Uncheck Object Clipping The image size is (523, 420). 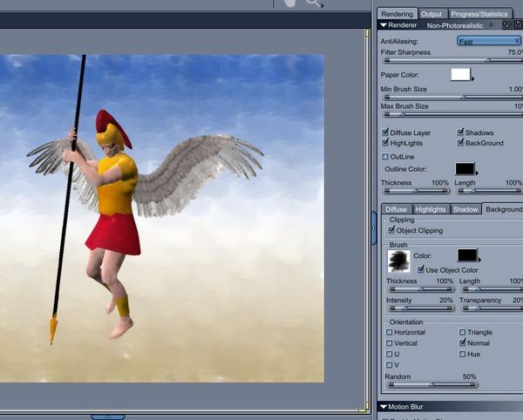(x=391, y=230)
